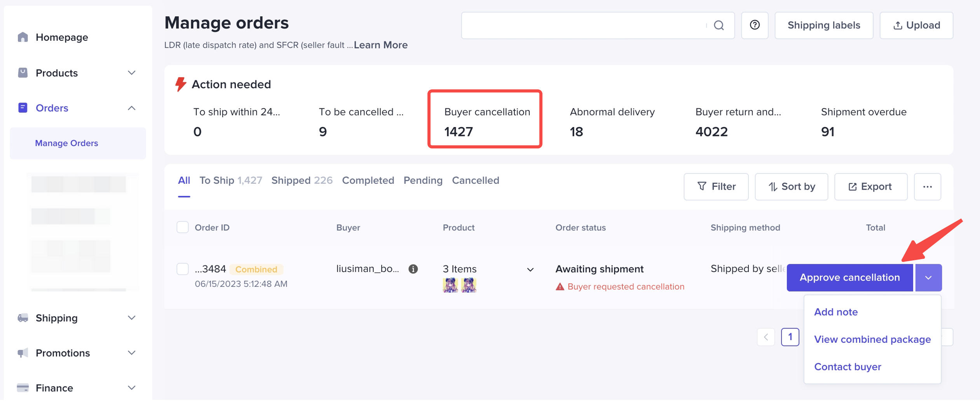This screenshot has width=980, height=401.
Task: Click the Export button
Action: coord(871,187)
